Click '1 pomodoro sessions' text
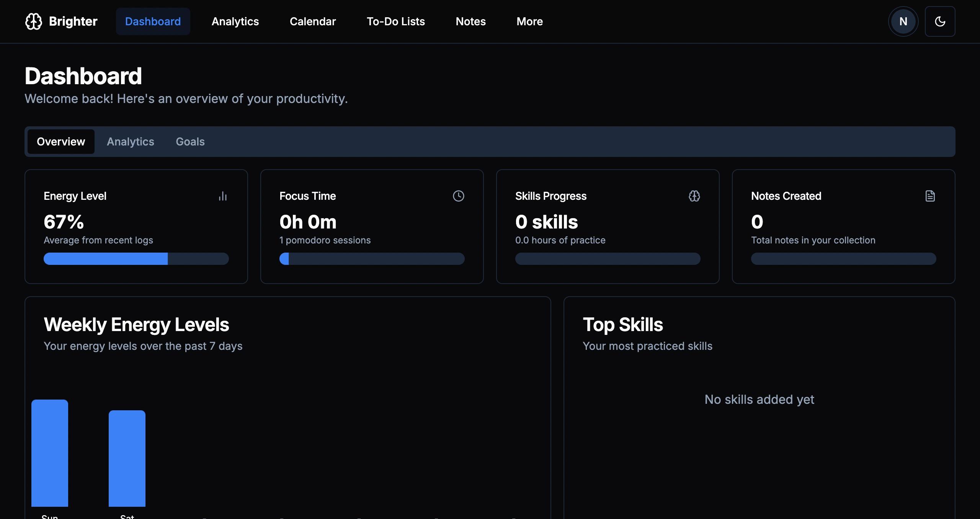The width and height of the screenshot is (980, 519). (325, 240)
